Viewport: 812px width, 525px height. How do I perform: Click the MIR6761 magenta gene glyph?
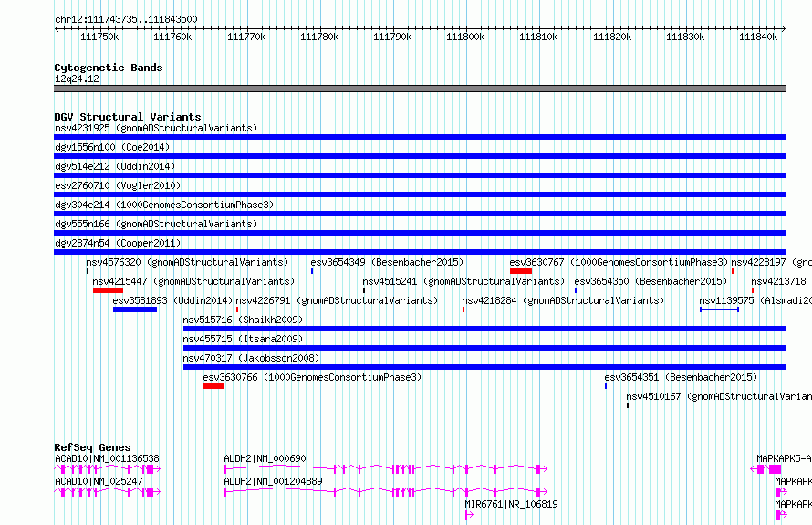pos(469,515)
